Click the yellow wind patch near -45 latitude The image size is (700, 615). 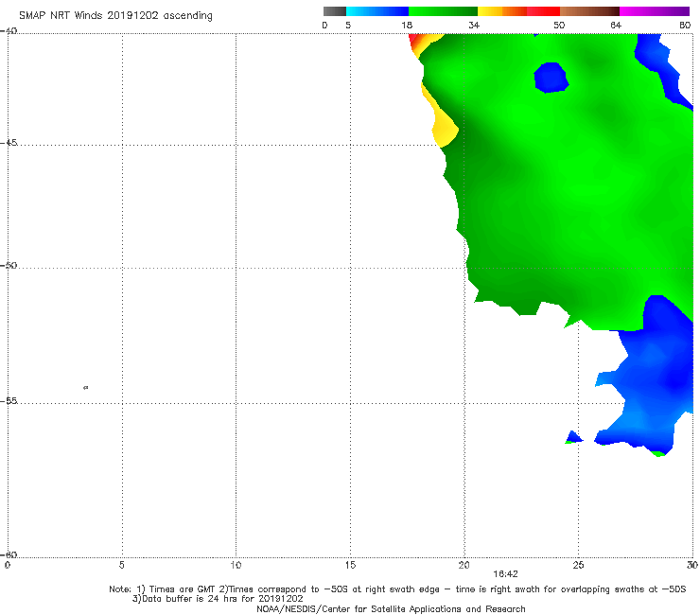tap(445, 128)
